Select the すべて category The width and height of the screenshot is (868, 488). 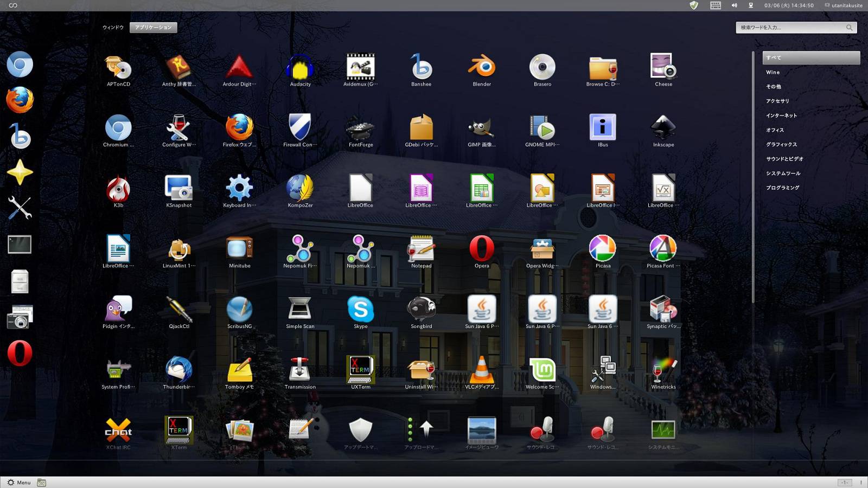[811, 57]
